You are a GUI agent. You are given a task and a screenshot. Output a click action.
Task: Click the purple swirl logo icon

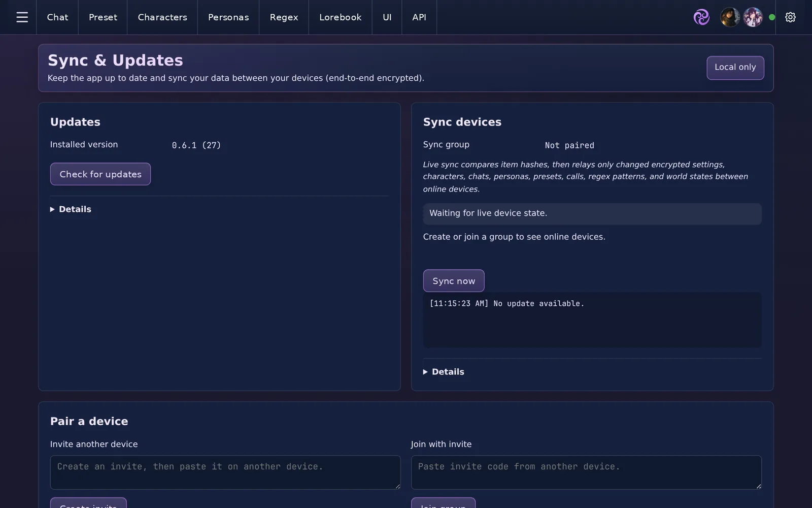click(701, 17)
